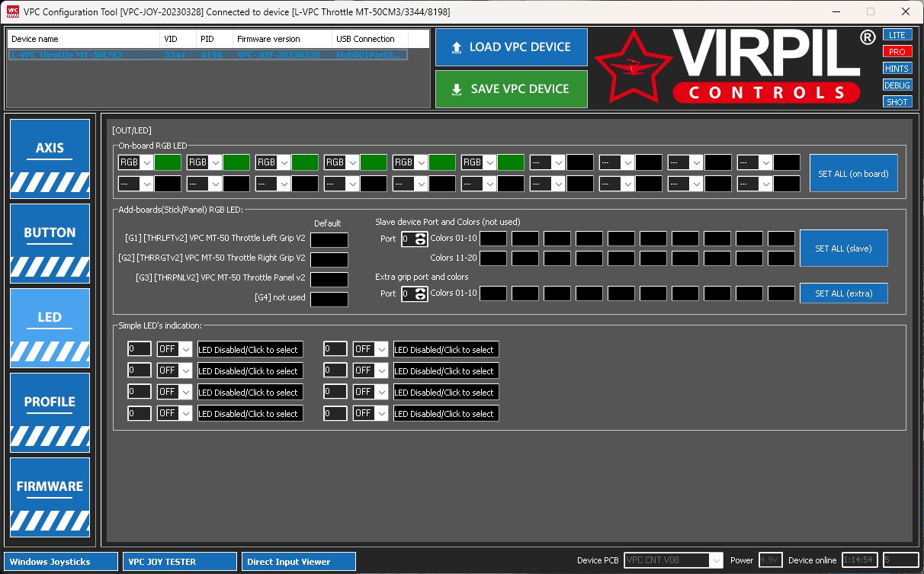This screenshot has height=574, width=924.
Task: Click SET ALL (on board) button
Action: tap(853, 174)
